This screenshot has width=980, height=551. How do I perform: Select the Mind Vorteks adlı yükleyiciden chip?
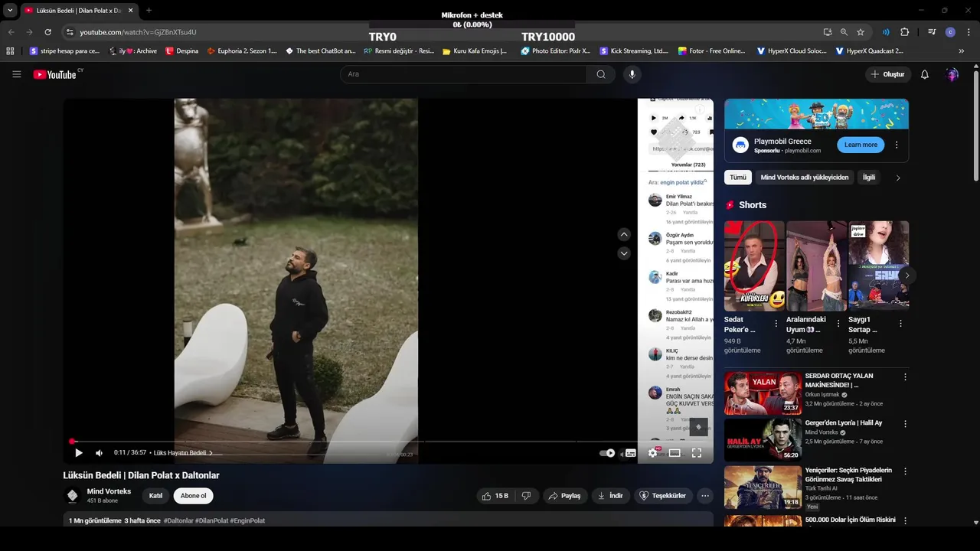click(804, 177)
